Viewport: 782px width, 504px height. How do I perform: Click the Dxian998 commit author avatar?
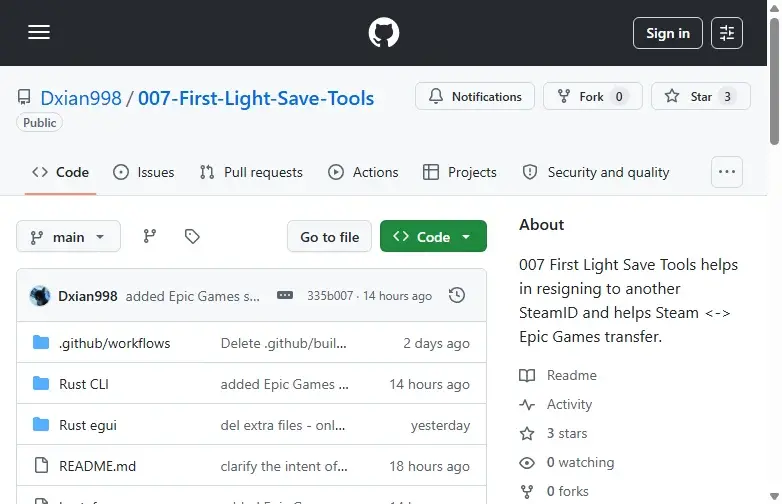pyautogui.click(x=40, y=296)
